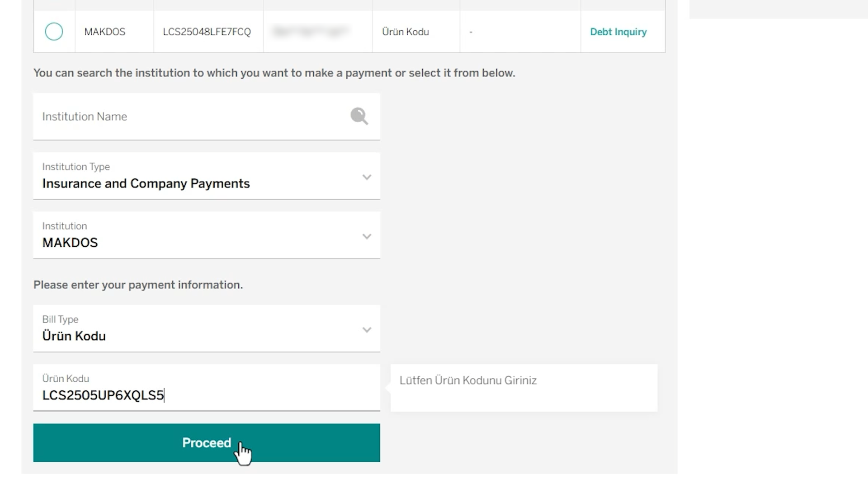Click the 'Please enter your payment information' text
Screen dimensions: 868x488
138,285
